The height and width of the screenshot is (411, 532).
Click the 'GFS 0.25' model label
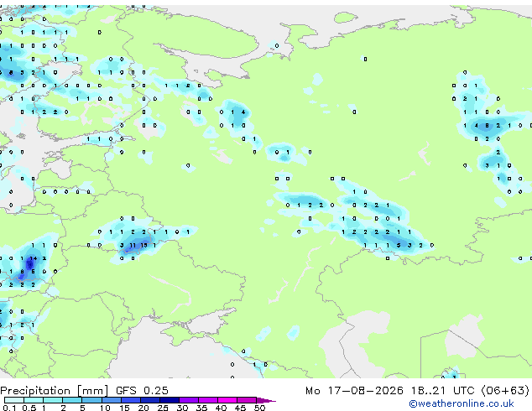pyautogui.click(x=142, y=391)
